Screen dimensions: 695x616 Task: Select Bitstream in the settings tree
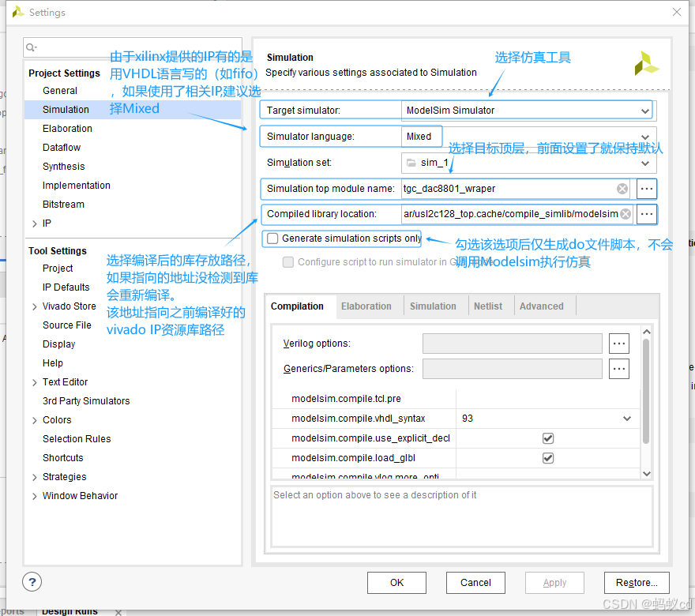pyautogui.click(x=63, y=205)
